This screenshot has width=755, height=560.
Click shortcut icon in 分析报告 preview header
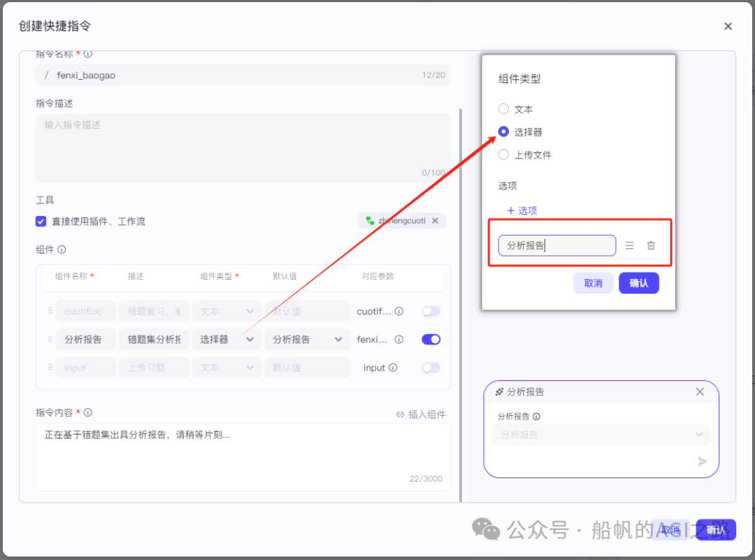(x=499, y=392)
